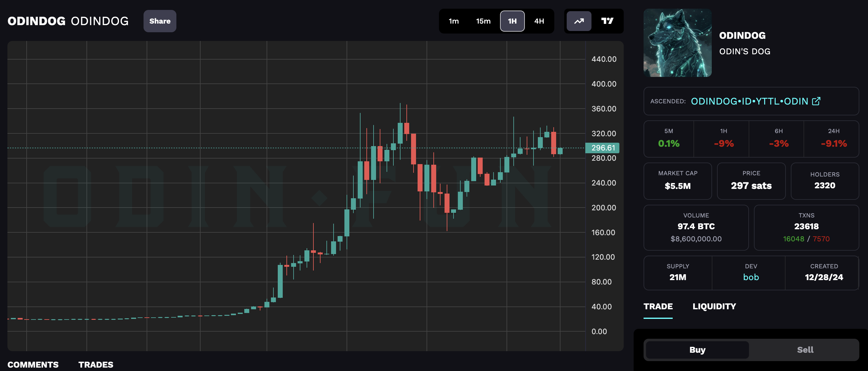This screenshot has height=371, width=868.
Task: Click the 296.61 current price label
Action: (603, 148)
